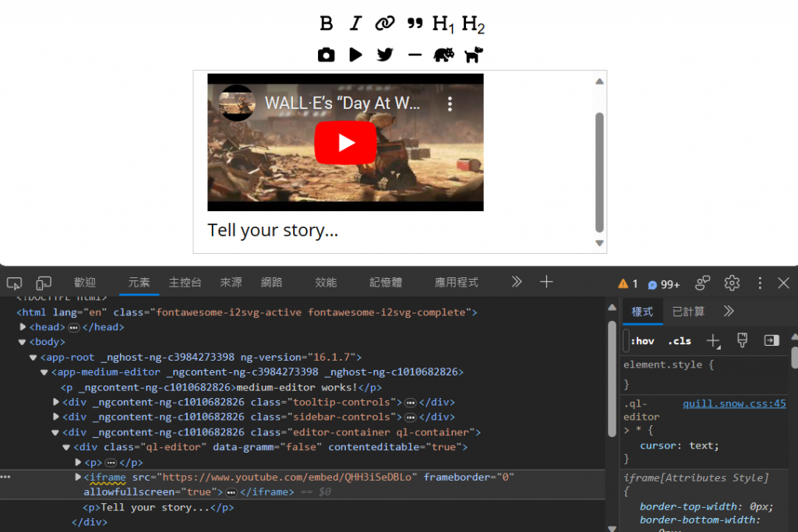Collapse the app-root element node
Screen dimensions: 798x532
(x=33, y=358)
